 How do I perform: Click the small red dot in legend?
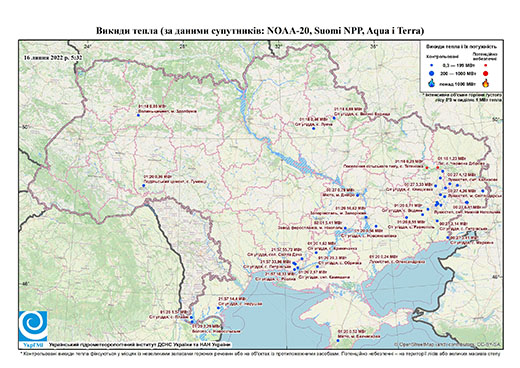(x=486, y=65)
